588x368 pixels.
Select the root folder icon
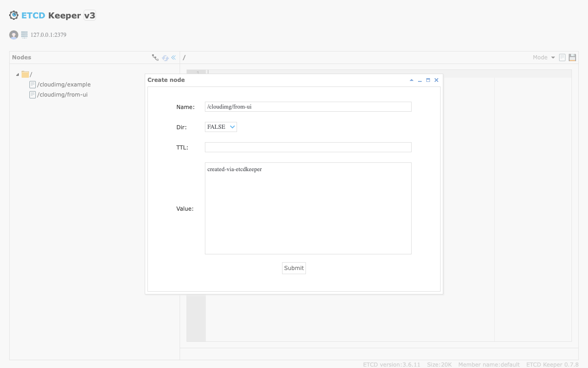click(x=25, y=74)
